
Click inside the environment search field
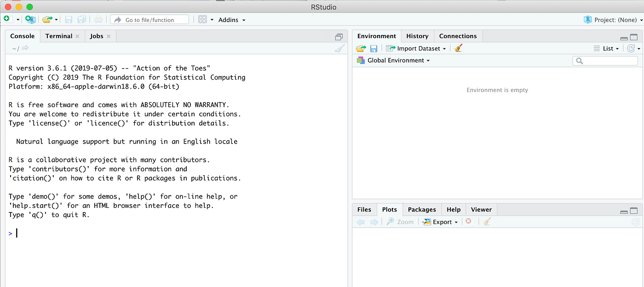click(605, 60)
